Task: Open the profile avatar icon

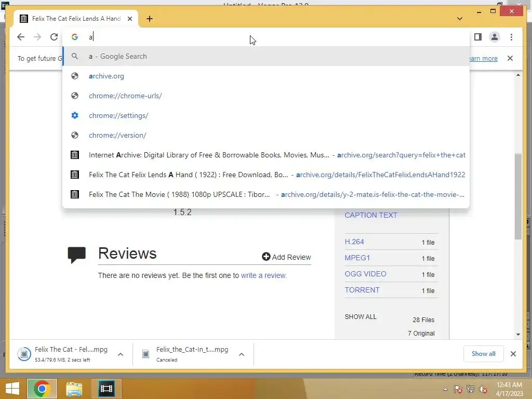Action: pos(495,37)
